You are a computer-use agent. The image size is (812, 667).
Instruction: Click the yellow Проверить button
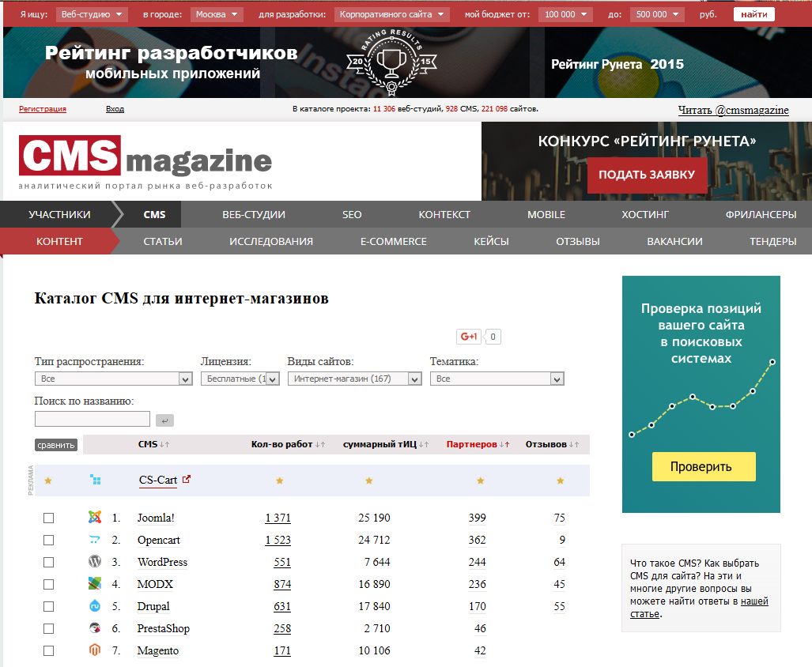(704, 467)
